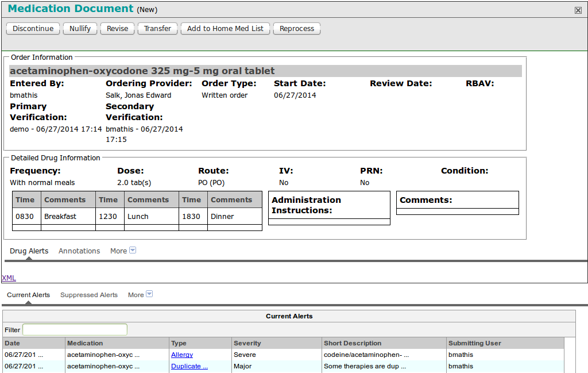The width and height of the screenshot is (588, 373).
Task: Click submitting user in Duplicate alert row
Action: click(x=505, y=366)
